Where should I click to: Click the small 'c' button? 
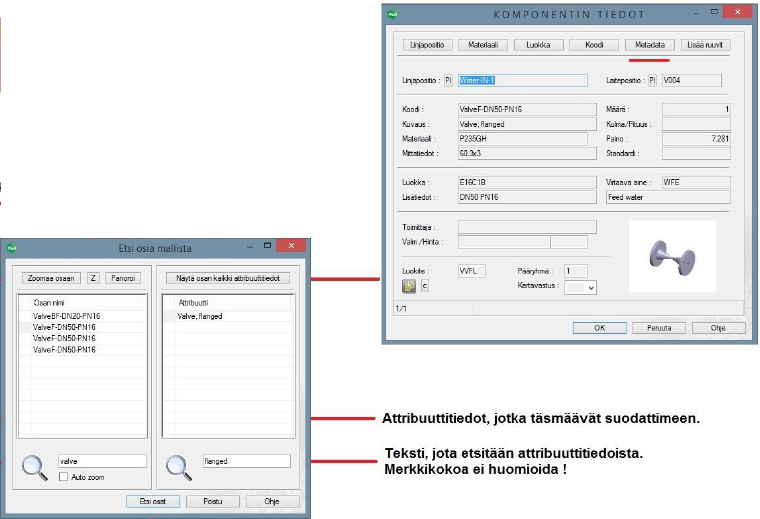click(424, 287)
